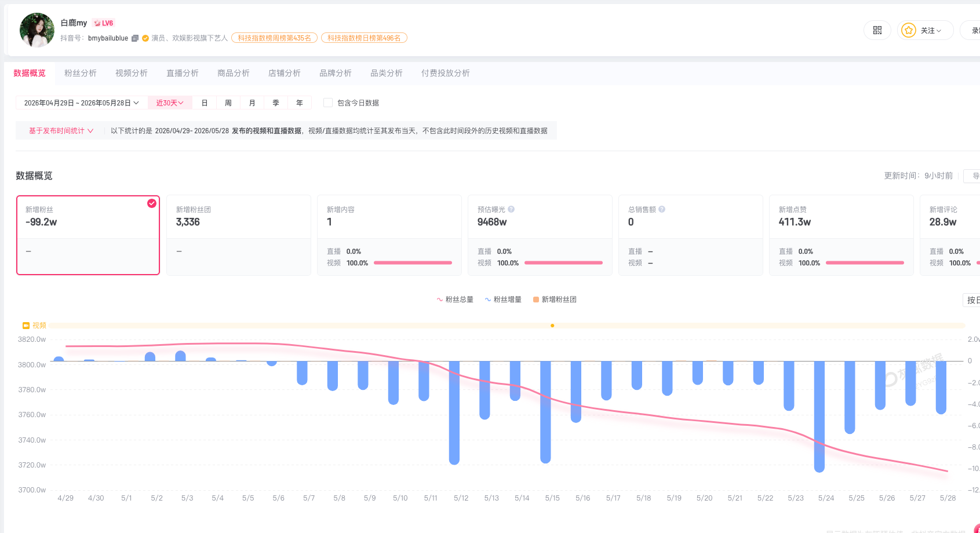The width and height of the screenshot is (980, 533).
Task: Click the LV6 level badge
Action: pos(104,23)
